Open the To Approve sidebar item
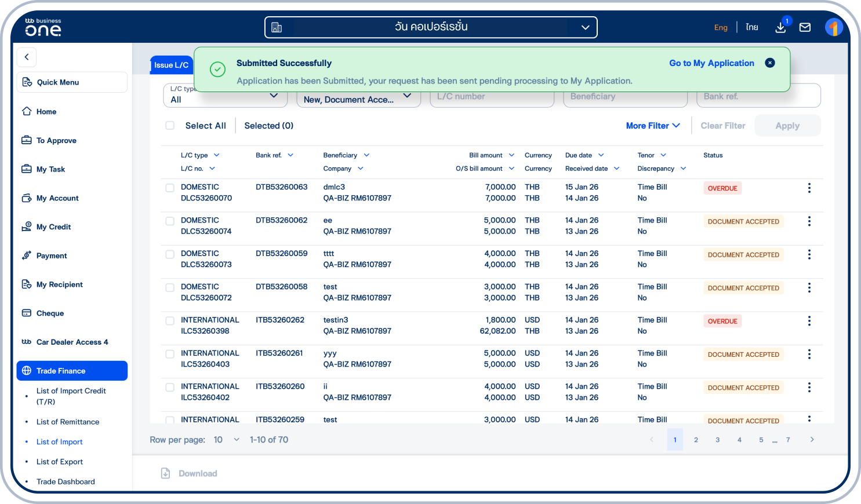The image size is (861, 504). (x=56, y=141)
